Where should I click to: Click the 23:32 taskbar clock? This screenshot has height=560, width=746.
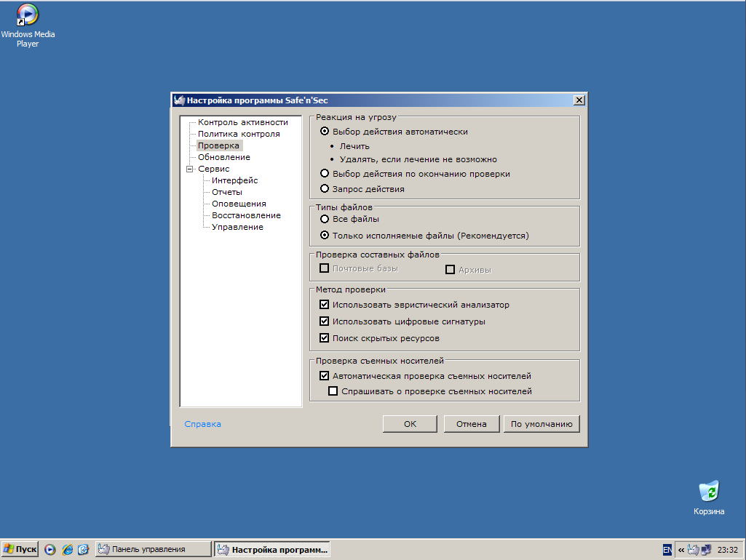[728, 550]
